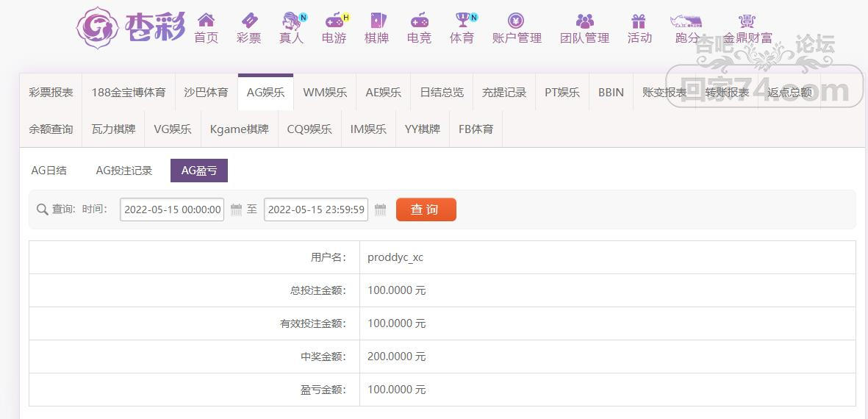
Task: Click the end time input field
Action: 316,209
